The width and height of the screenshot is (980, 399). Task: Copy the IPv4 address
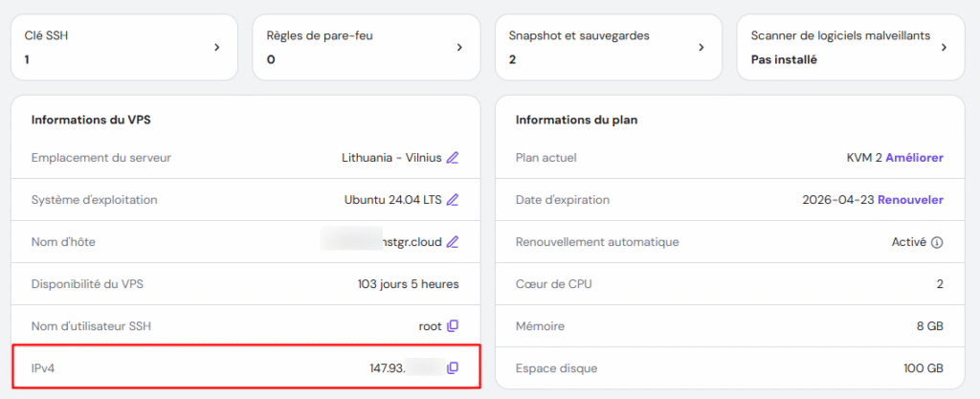point(453,368)
